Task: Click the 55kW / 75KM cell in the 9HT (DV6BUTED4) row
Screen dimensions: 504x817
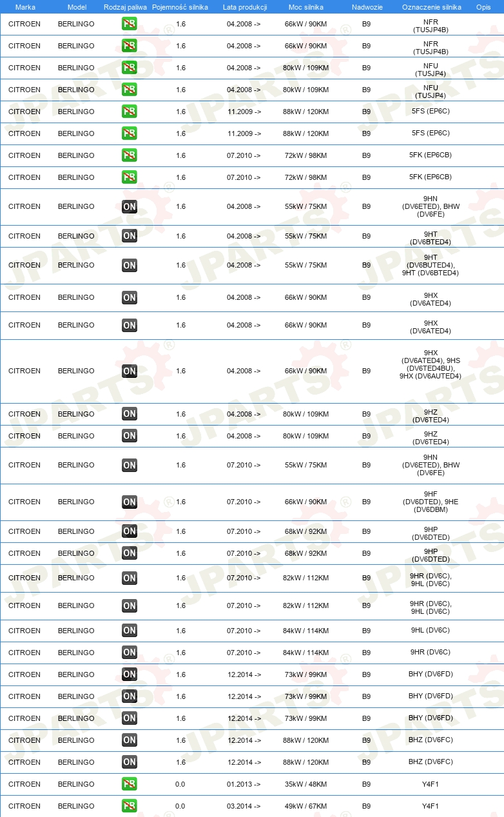Action: (305, 265)
